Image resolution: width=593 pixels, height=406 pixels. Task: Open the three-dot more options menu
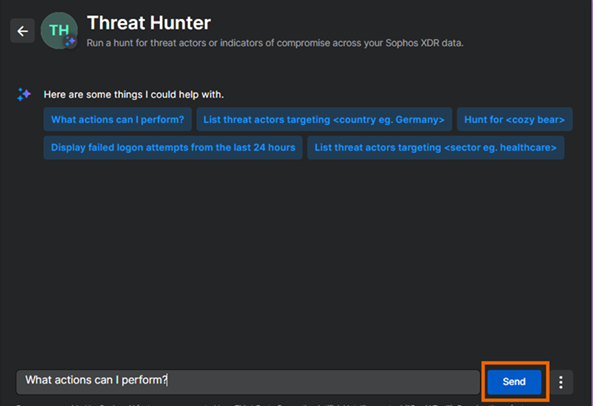(561, 382)
